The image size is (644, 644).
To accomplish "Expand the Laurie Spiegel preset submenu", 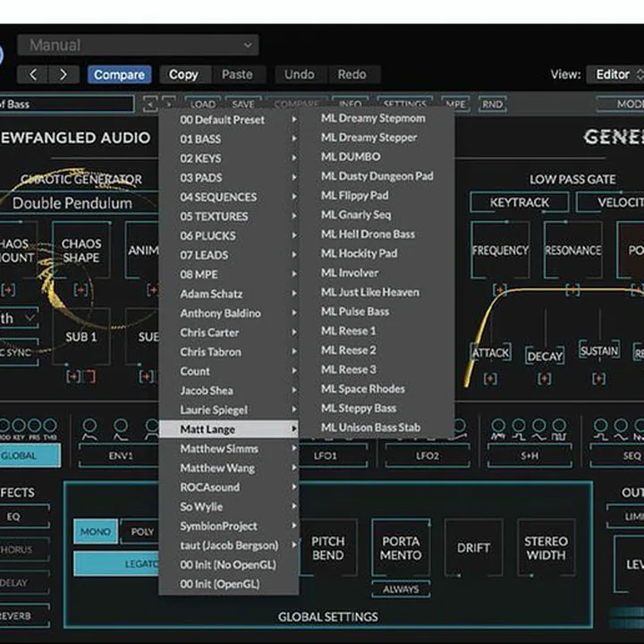I will [x=229, y=410].
